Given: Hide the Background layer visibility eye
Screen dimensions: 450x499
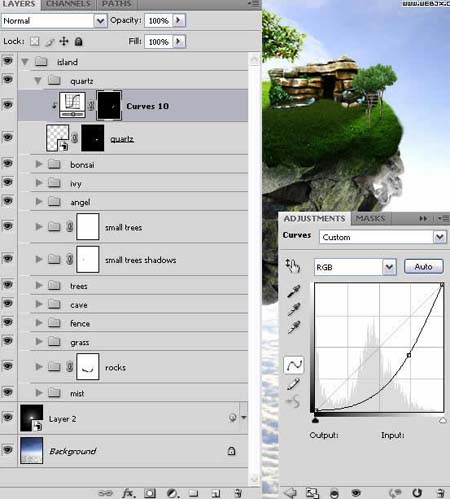Looking at the screenshot, I should (8, 450).
